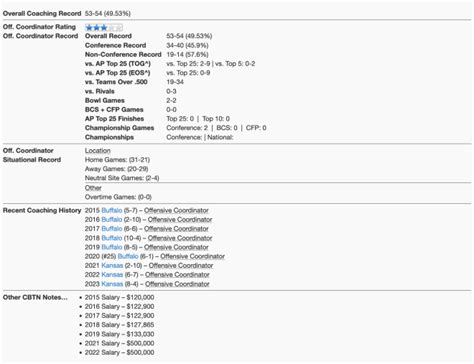Select the 19-14 (57.6%) non-conference value
Image resolution: width=474 pixels, height=364 pixels.
(187, 54)
